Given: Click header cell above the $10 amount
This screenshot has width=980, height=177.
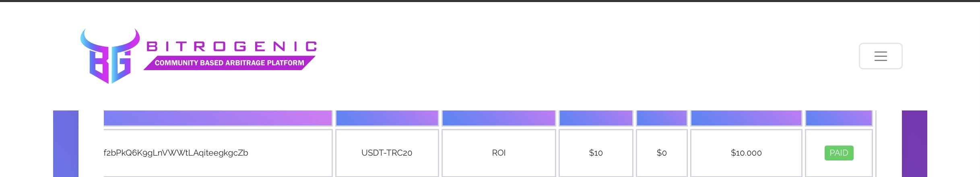Looking at the screenshot, I should tap(596, 118).
